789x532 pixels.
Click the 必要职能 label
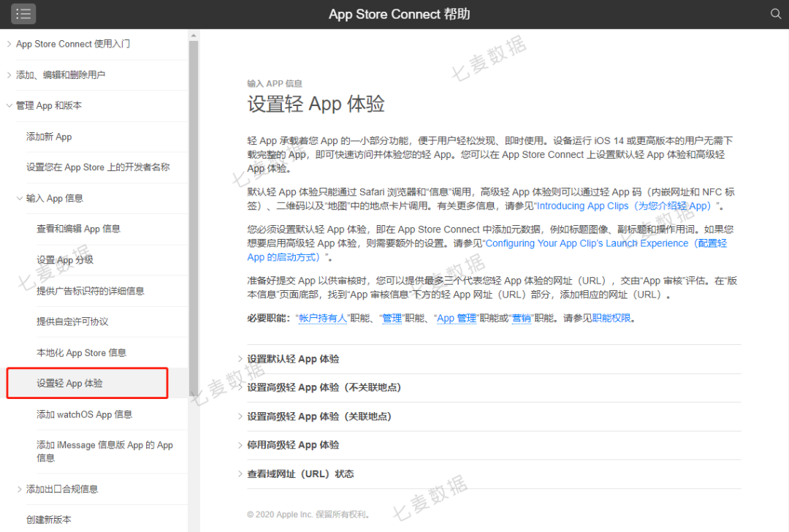click(269, 319)
